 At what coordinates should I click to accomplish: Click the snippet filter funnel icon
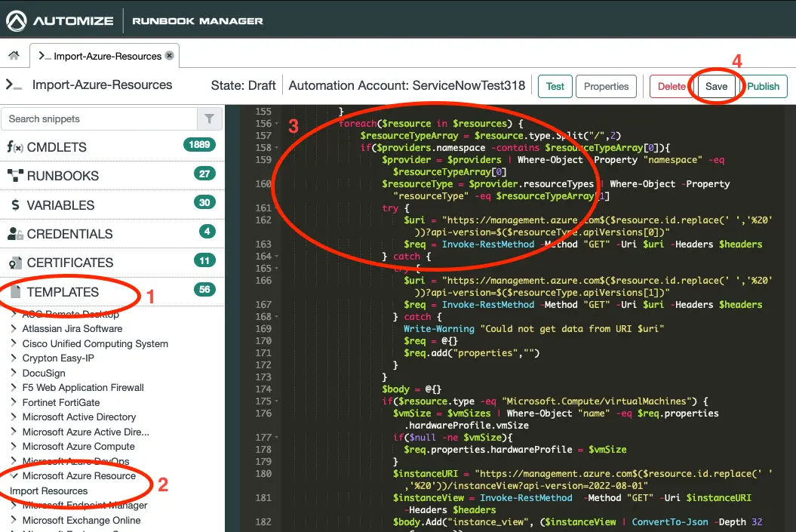[x=209, y=119]
